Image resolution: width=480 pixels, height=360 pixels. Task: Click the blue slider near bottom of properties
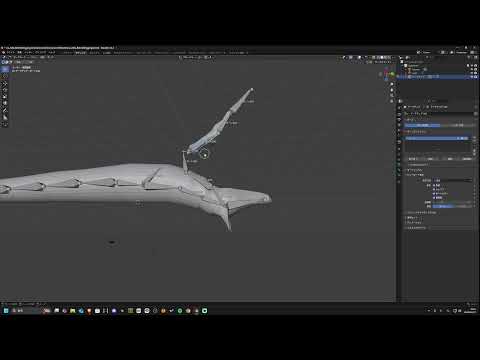coord(452,206)
